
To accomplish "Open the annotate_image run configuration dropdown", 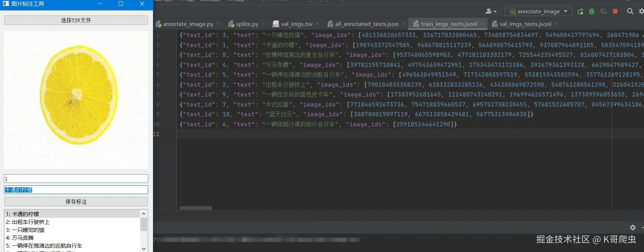I will click(538, 12).
